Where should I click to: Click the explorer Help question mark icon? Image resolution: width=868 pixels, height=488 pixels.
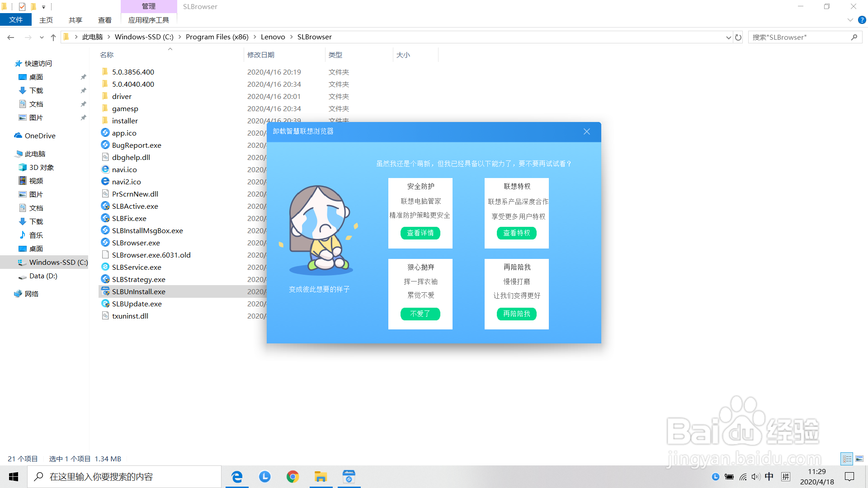(x=862, y=20)
